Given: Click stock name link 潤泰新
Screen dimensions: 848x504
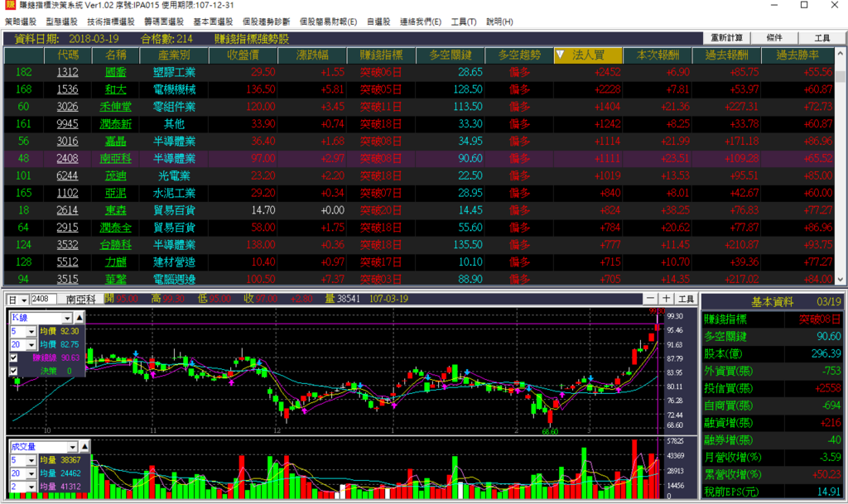Looking at the screenshot, I should coord(115,123).
